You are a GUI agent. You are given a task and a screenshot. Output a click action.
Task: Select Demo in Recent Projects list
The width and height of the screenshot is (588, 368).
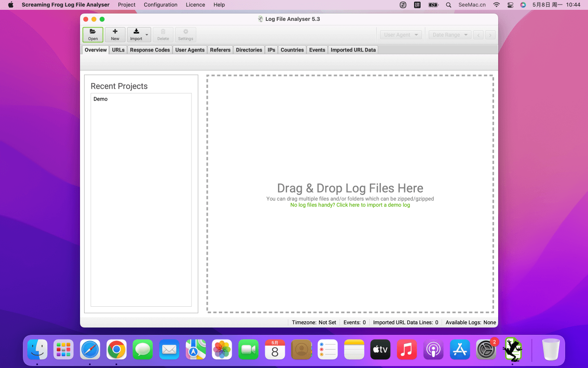coord(100,99)
